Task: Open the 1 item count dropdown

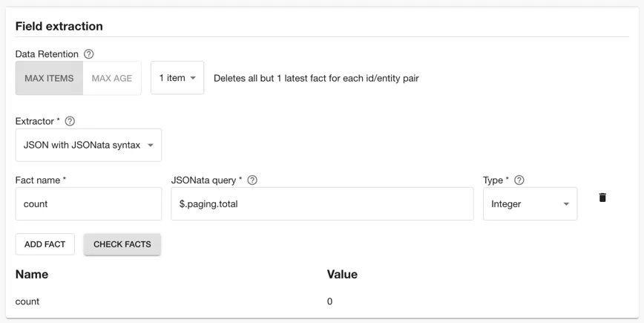Action: tap(177, 78)
